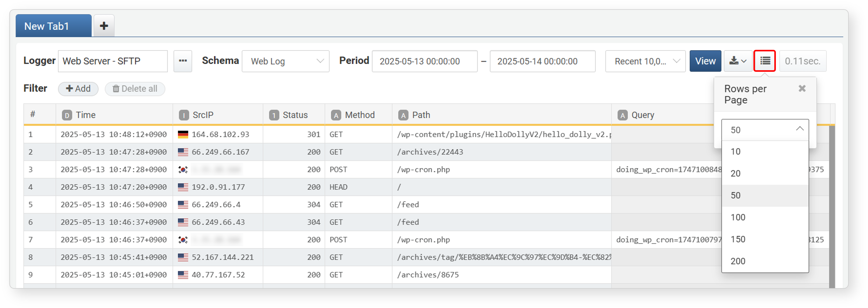Select 50 in the rows list
Screen dimensions: 868x308
point(765,195)
